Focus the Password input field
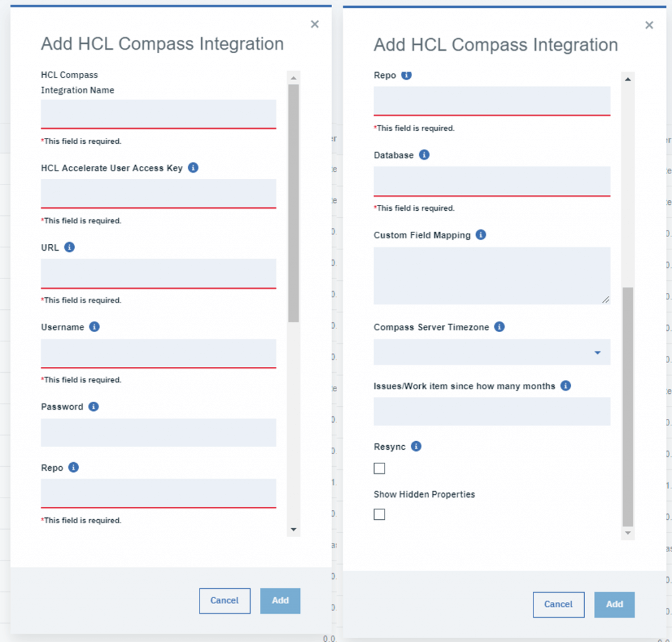 click(x=158, y=433)
